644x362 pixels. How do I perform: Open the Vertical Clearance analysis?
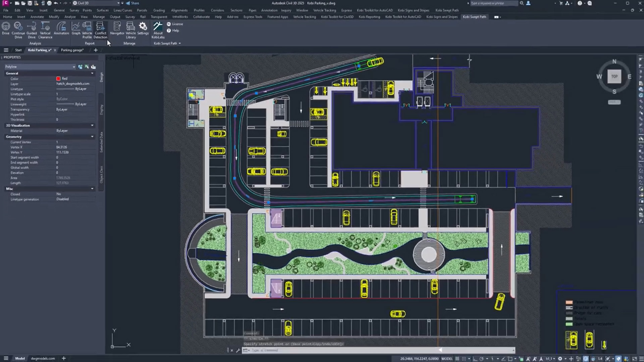[45, 30]
